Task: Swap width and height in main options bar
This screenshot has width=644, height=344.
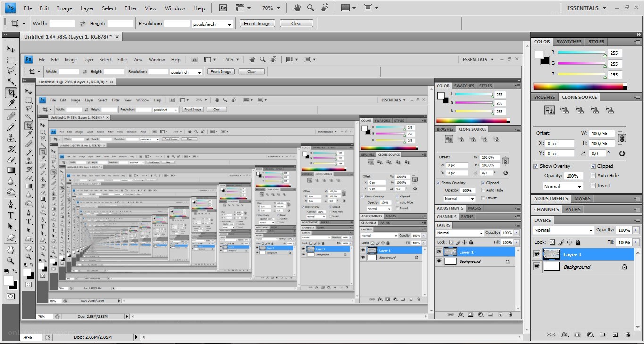Action: click(x=83, y=24)
